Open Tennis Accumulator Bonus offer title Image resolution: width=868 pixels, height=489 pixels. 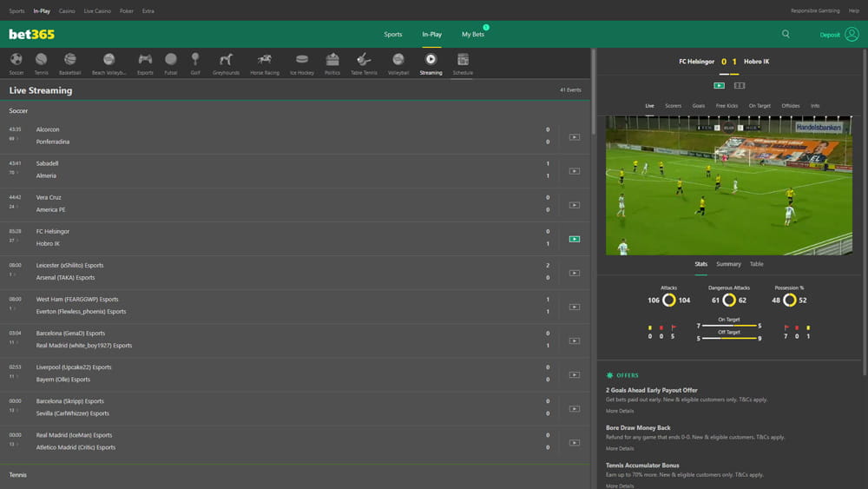coord(642,466)
